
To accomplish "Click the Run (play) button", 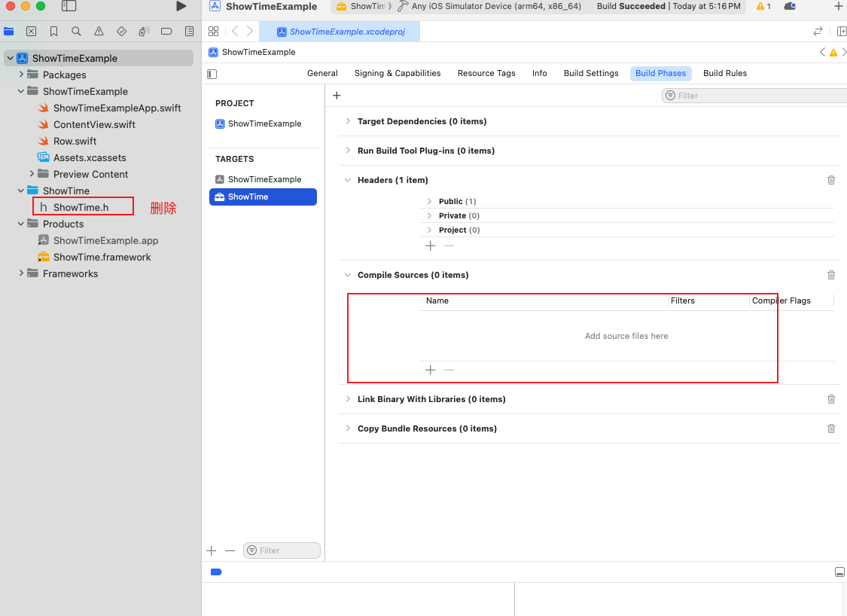I will coord(181,6).
